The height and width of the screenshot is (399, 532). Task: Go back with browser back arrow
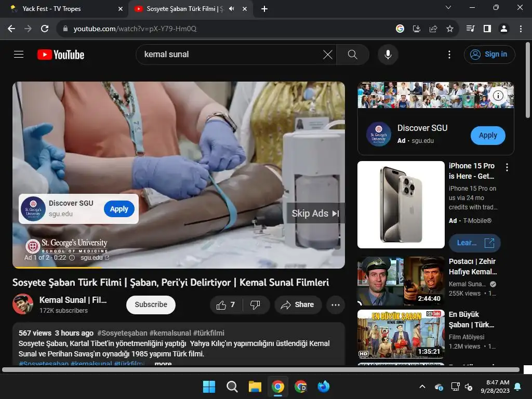[11, 29]
